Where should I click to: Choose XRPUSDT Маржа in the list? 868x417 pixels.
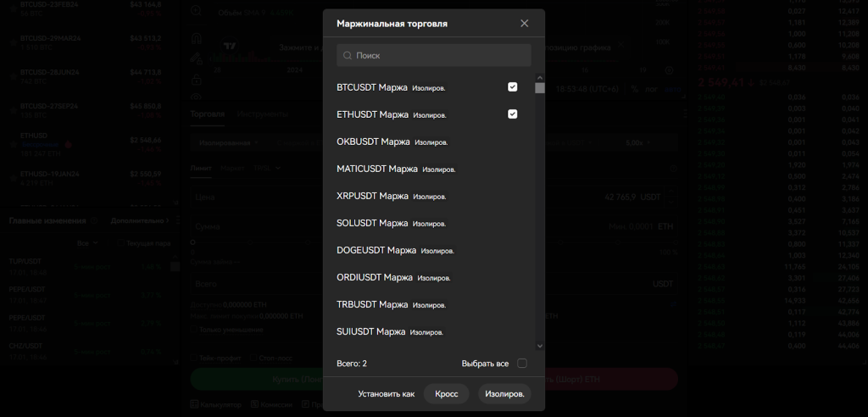click(391, 196)
